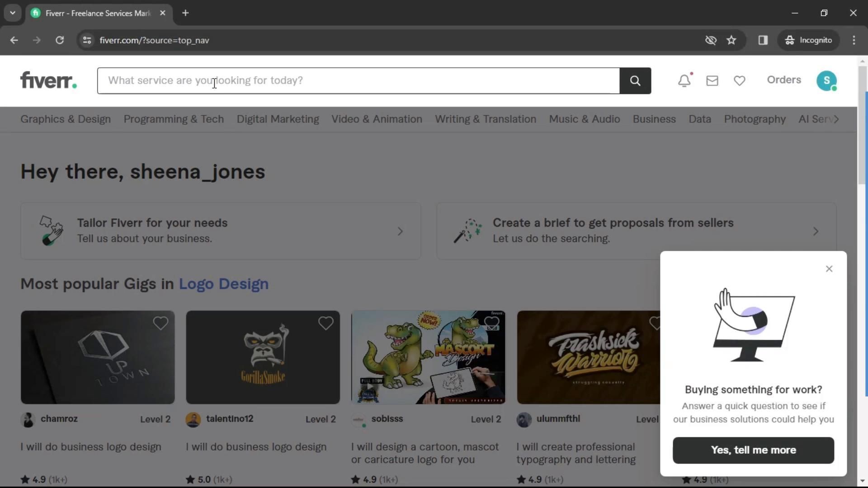868x488 pixels.
Task: Expand Create a brief card arrow
Action: [816, 231]
